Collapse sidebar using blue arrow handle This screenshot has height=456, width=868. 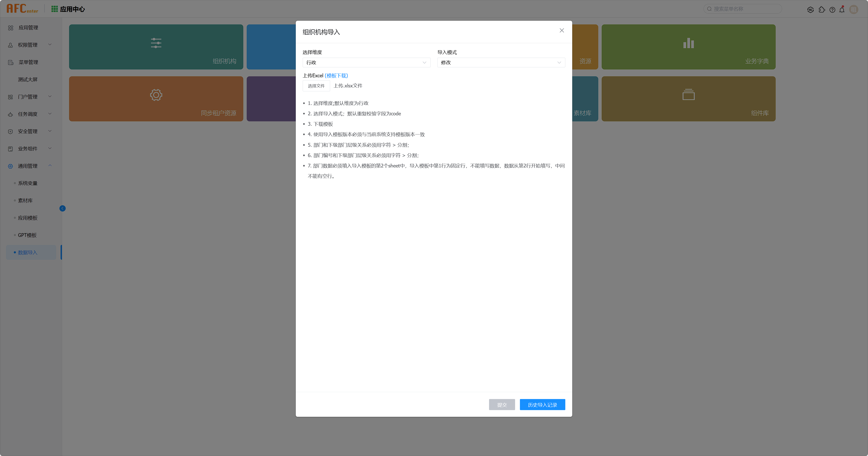point(62,209)
